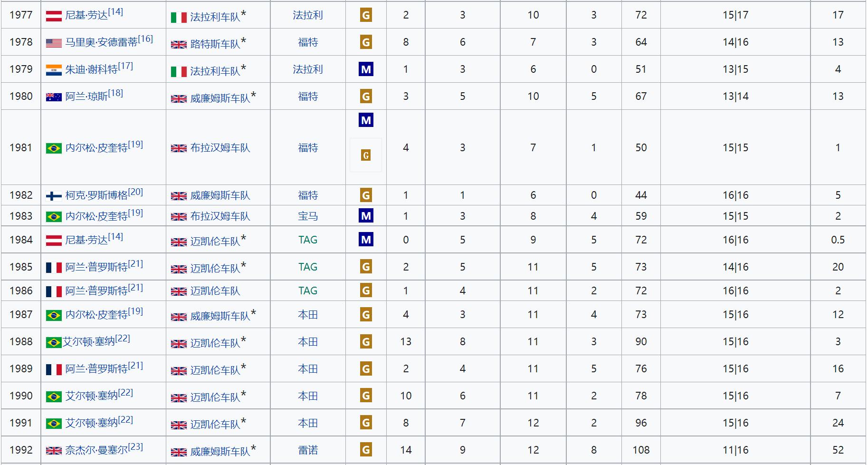Open 阿兰·普罗斯特 link in 1985 row

(96, 267)
